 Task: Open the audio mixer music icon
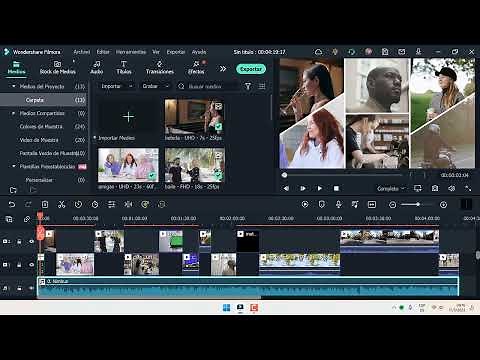[x=355, y=204]
